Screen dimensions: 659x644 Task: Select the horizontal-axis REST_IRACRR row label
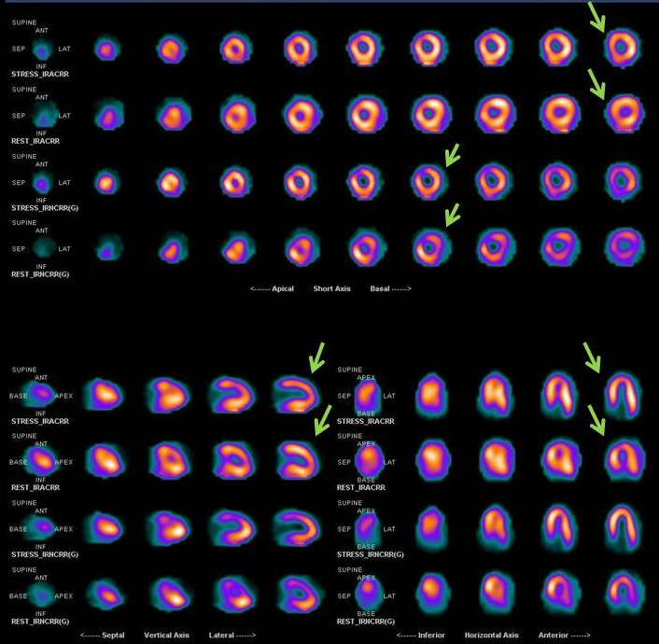tap(360, 487)
